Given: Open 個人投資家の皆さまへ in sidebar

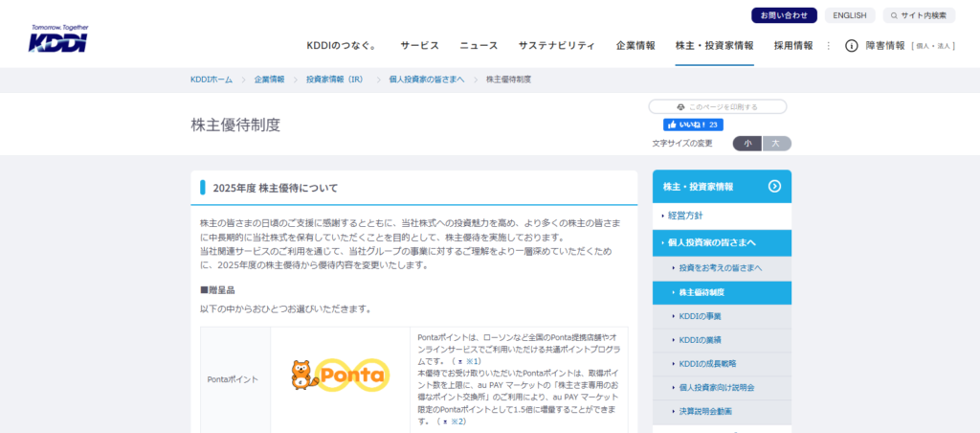Looking at the screenshot, I should 722,242.
